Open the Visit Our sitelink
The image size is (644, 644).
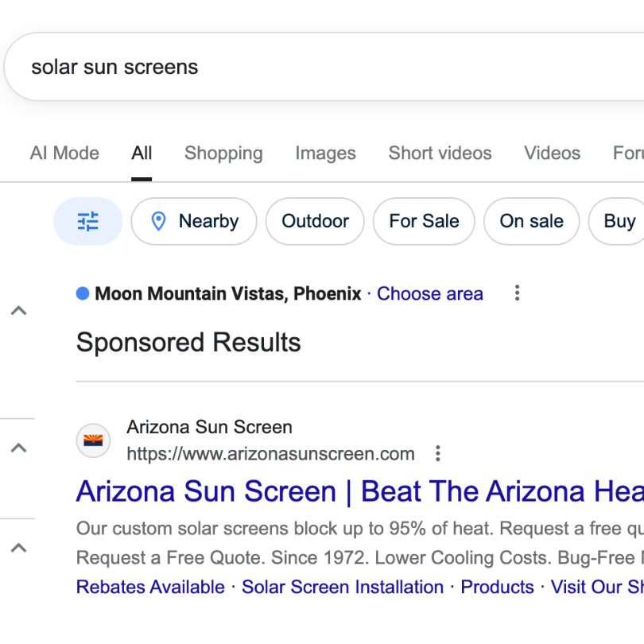tap(597, 587)
